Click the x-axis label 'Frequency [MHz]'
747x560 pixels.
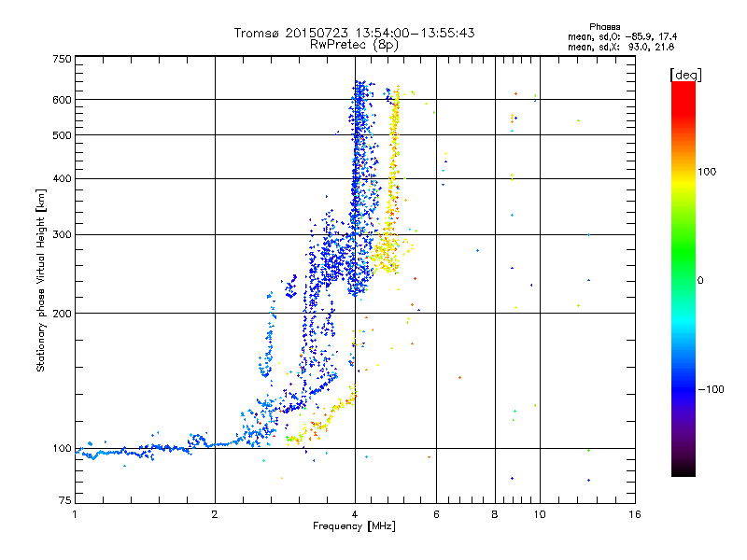tap(354, 526)
